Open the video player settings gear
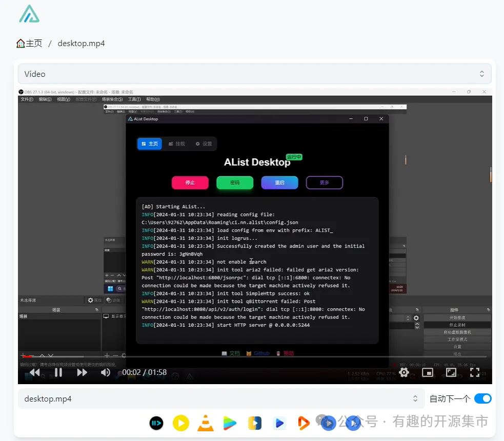This screenshot has height=441, width=504. [404, 372]
